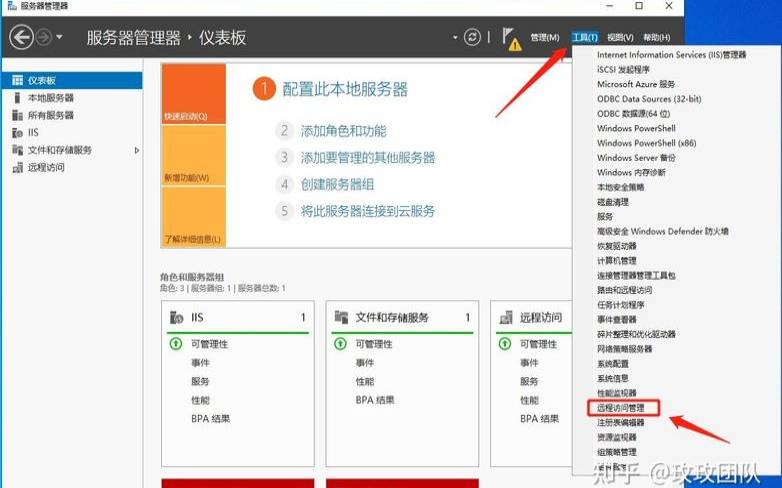Viewport: 782px width, 488px height.
Task: Expand the 文件和存储服务 sidebar arrow
Action: [x=137, y=150]
